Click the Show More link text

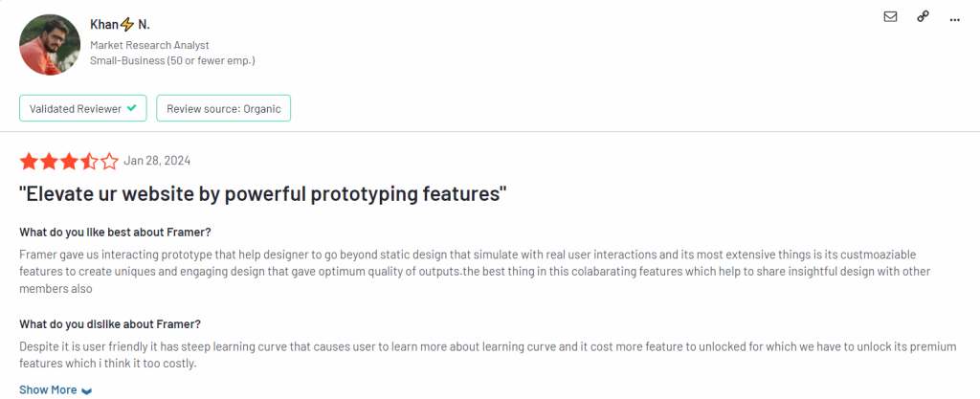(x=48, y=389)
